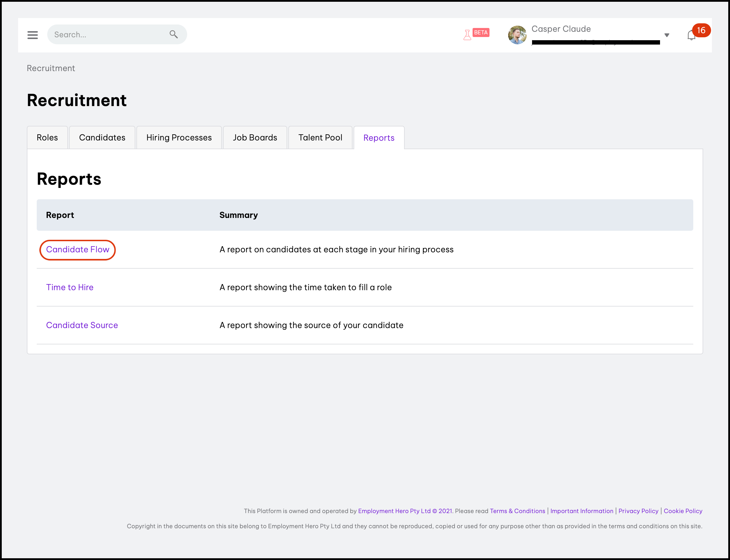Click the search magnifier icon

[173, 34]
